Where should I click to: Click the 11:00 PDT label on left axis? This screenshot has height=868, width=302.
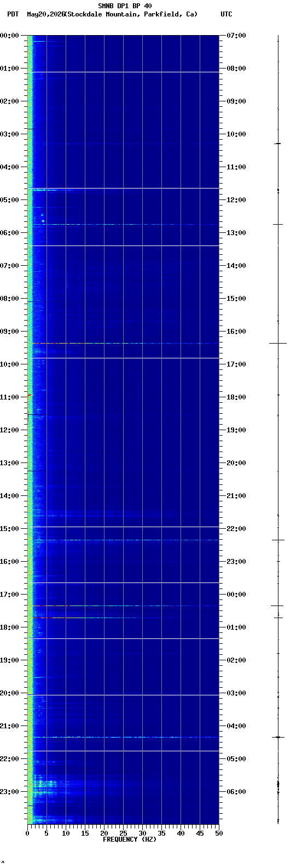(9, 397)
